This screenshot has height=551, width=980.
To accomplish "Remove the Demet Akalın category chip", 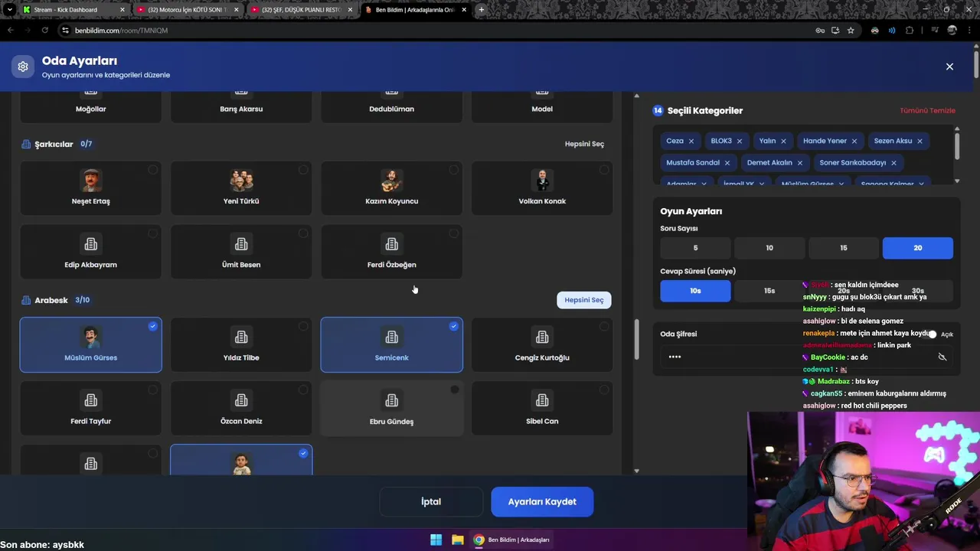I will (x=800, y=162).
